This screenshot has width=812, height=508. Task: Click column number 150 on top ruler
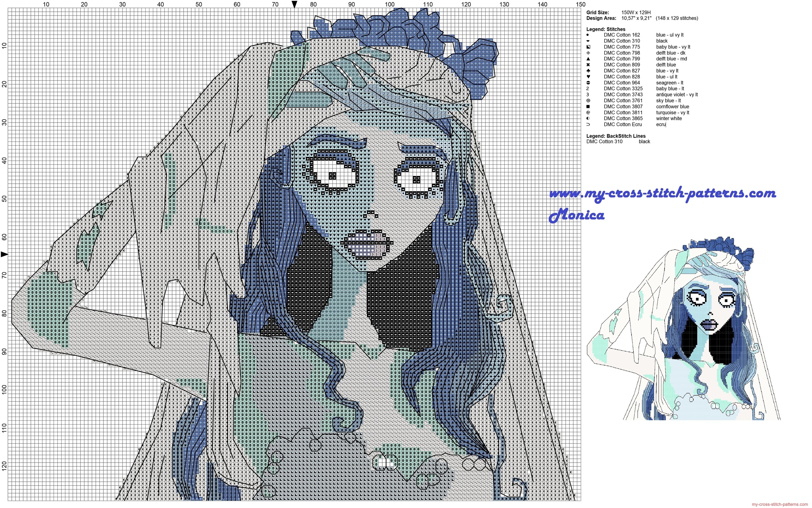pyautogui.click(x=581, y=4)
